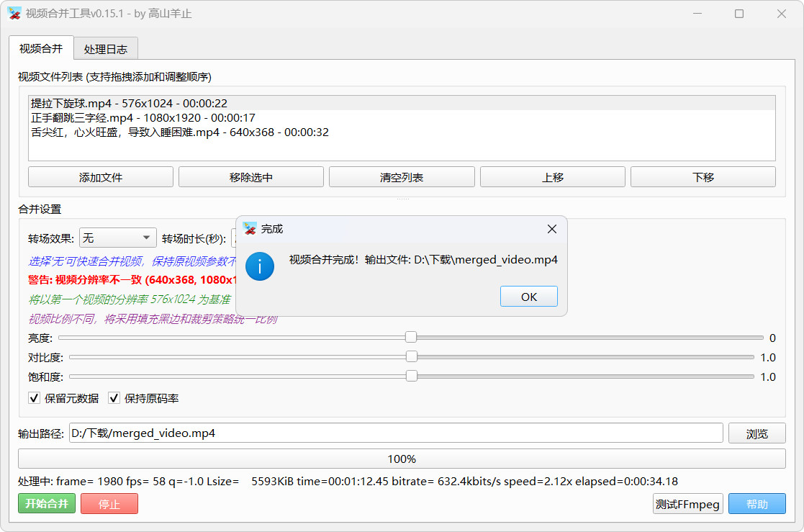The width and height of the screenshot is (804, 532).
Task: Toggle the 保持原码率 checkbox
Action: (114, 398)
